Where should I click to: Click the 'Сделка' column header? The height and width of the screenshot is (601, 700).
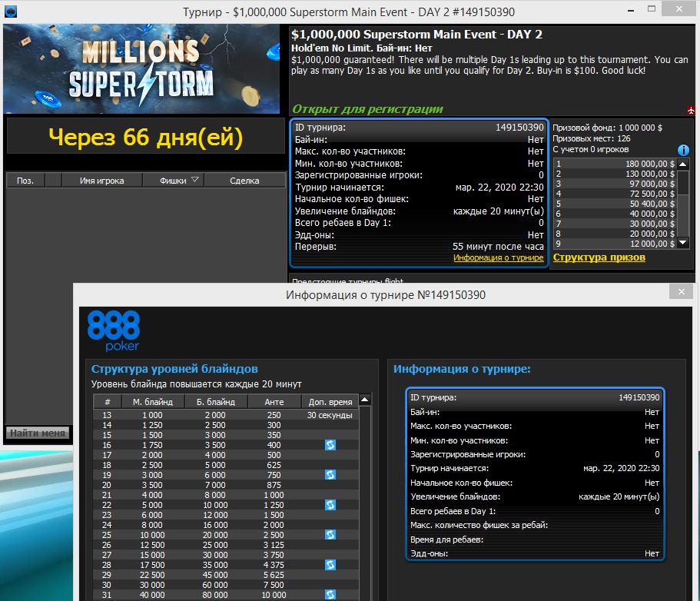pyautogui.click(x=244, y=181)
